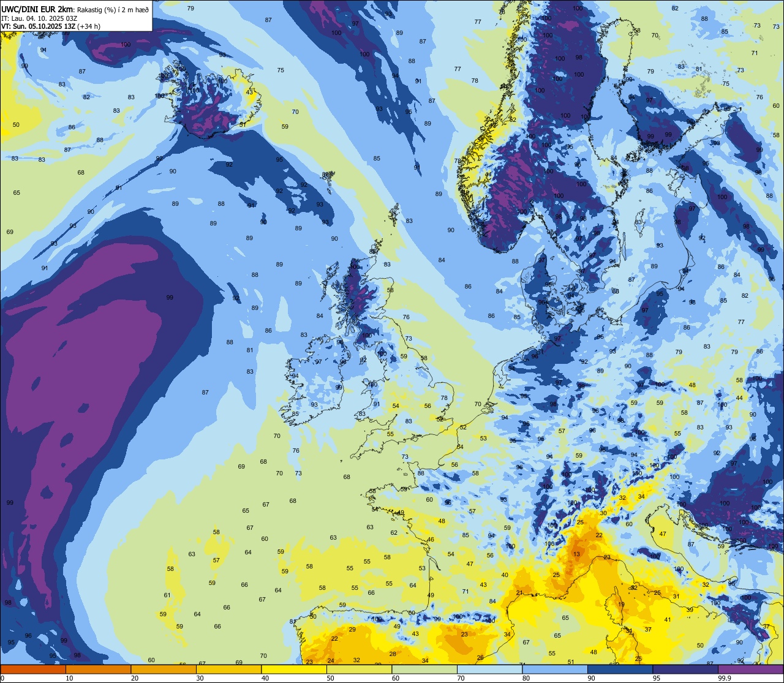The height and width of the screenshot is (683, 784).
Task: Click the title 'UWC/DINI EUR 2km'
Action: coord(37,9)
